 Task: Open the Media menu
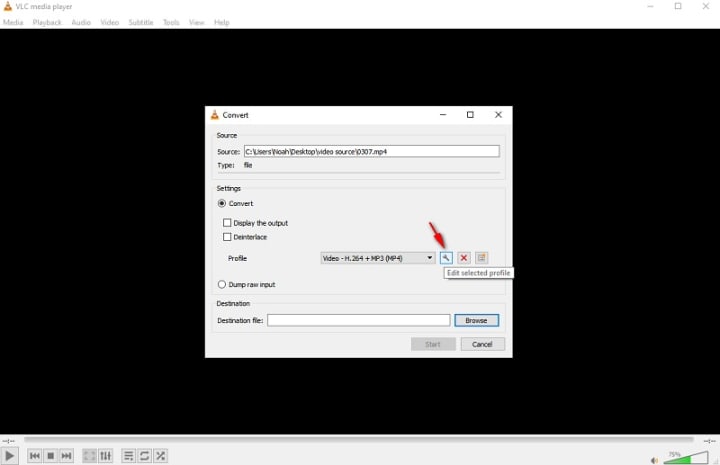(x=13, y=22)
